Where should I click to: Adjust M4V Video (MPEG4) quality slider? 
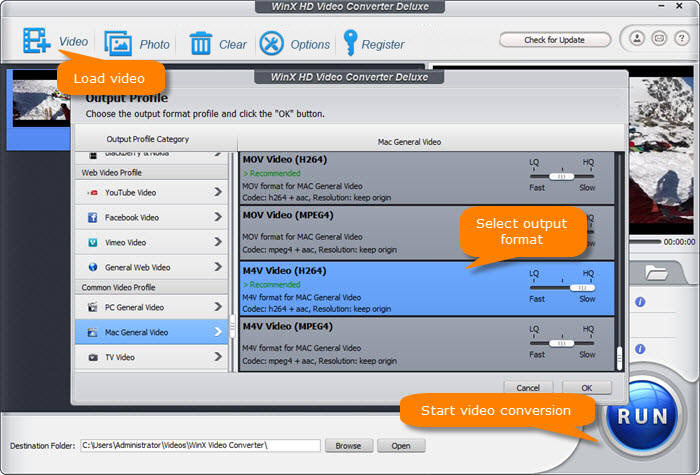tap(562, 343)
